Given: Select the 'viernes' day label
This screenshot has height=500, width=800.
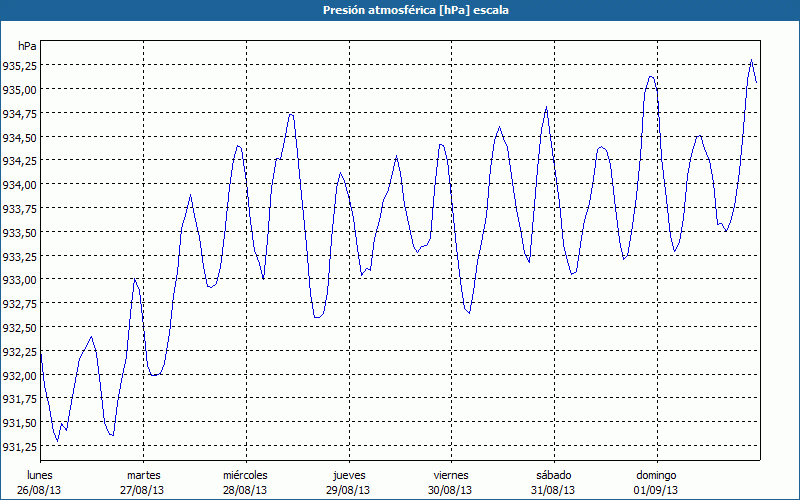Looking at the screenshot, I should click(451, 475).
